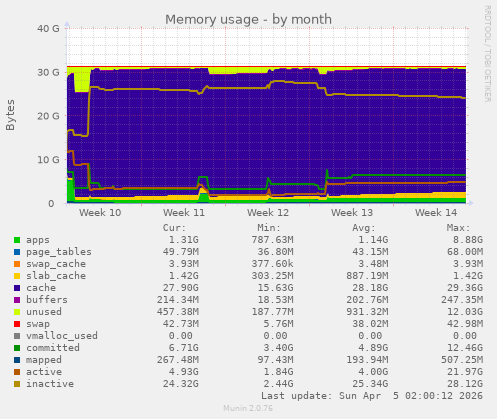Click active max value '21.97G'
497x419 pixels.
(465, 372)
